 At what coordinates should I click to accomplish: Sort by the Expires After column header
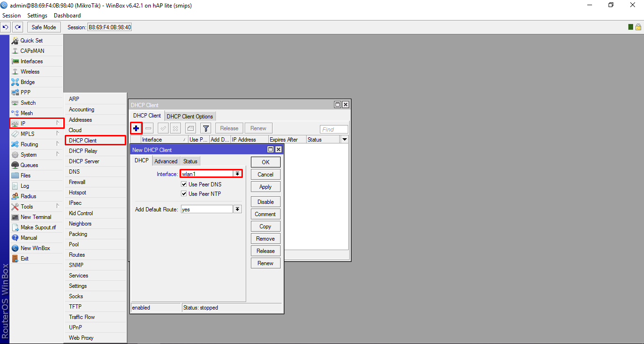tap(287, 140)
